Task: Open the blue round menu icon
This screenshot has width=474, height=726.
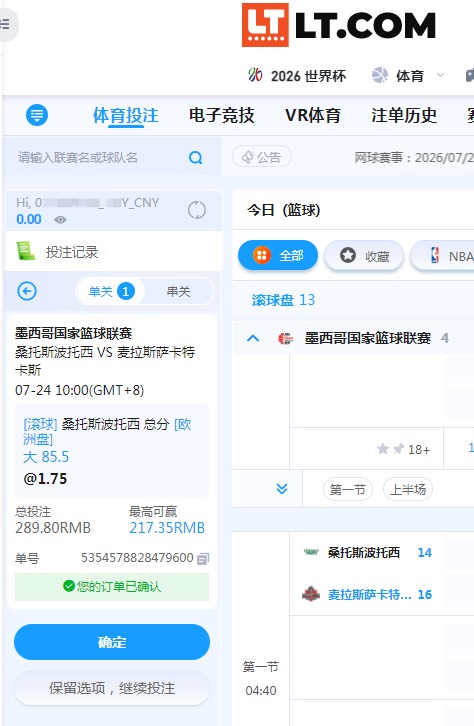Action: pyautogui.click(x=37, y=115)
